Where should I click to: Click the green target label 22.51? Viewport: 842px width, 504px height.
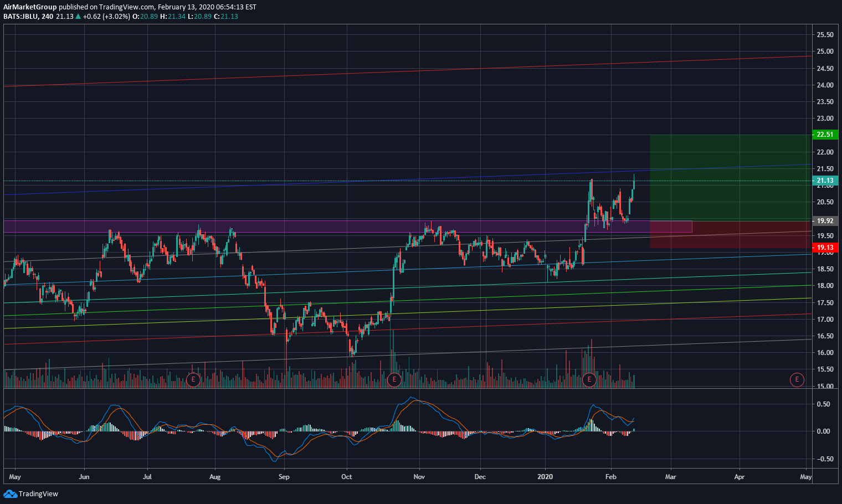tap(825, 134)
